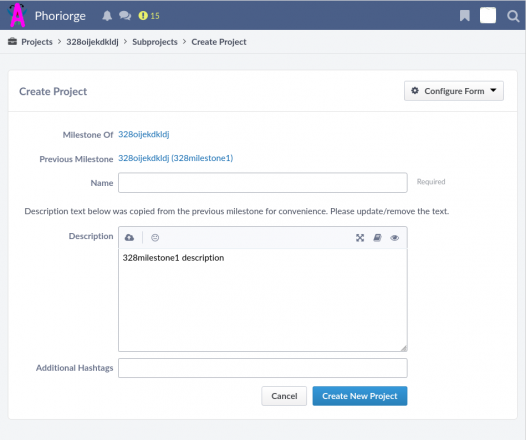This screenshot has width=526, height=440.
Task: Focus the Name input field
Action: click(263, 183)
